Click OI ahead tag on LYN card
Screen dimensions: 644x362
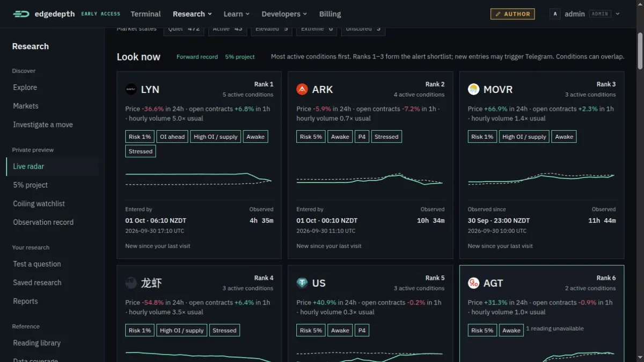pyautogui.click(x=172, y=137)
